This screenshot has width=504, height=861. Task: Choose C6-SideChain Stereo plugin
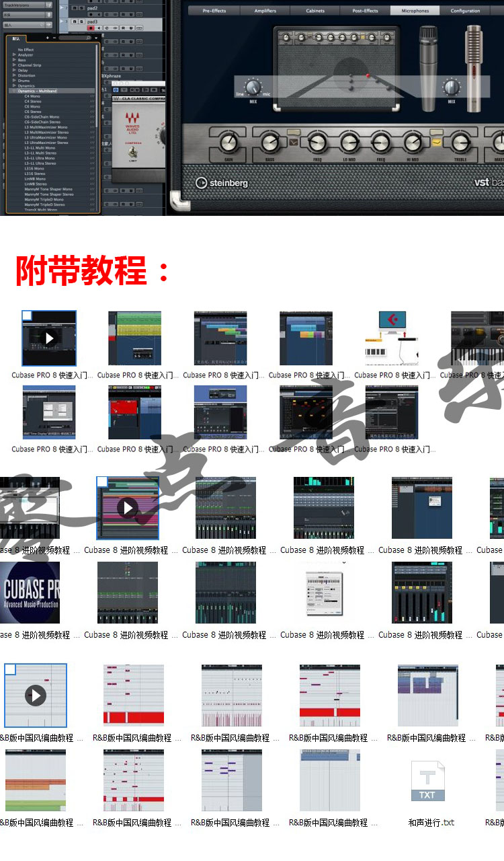42,122
